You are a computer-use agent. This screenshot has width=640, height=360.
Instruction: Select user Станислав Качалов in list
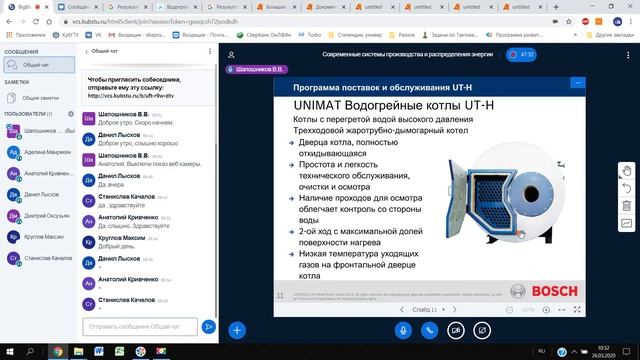coord(39,258)
